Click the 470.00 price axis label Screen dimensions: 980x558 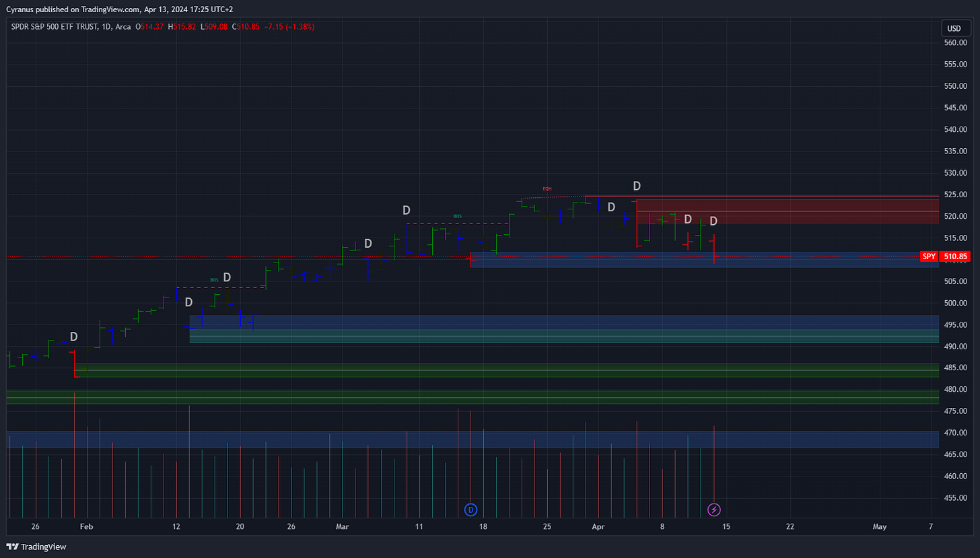click(956, 433)
